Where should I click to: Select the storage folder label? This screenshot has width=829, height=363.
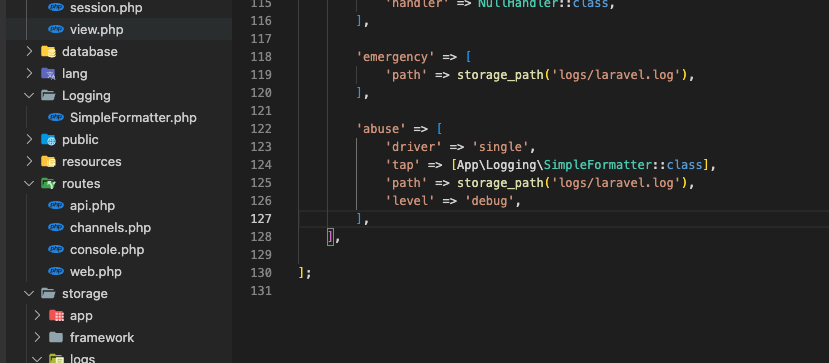point(85,293)
